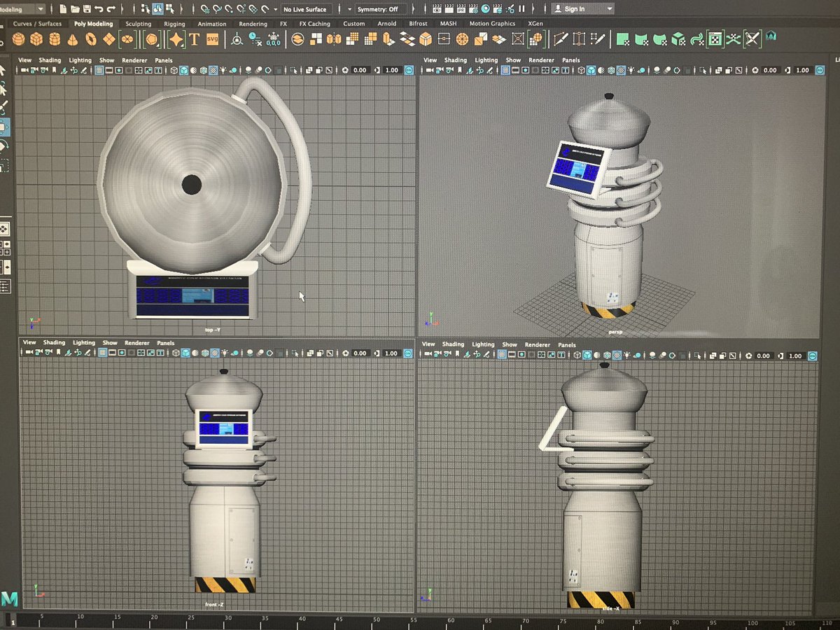840x630 pixels.
Task: Open the Renderer menu of side panel
Action: (538, 344)
